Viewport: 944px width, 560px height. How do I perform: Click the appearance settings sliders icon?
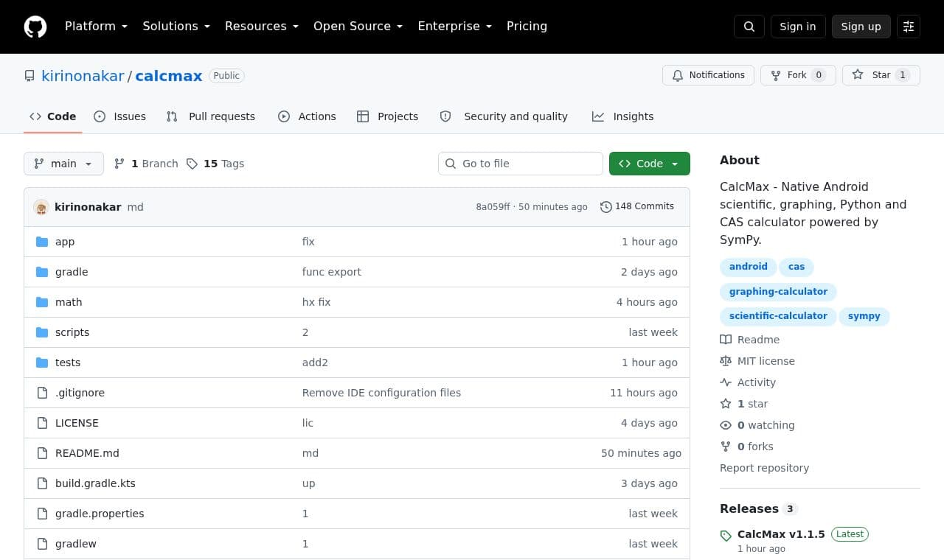point(909,27)
